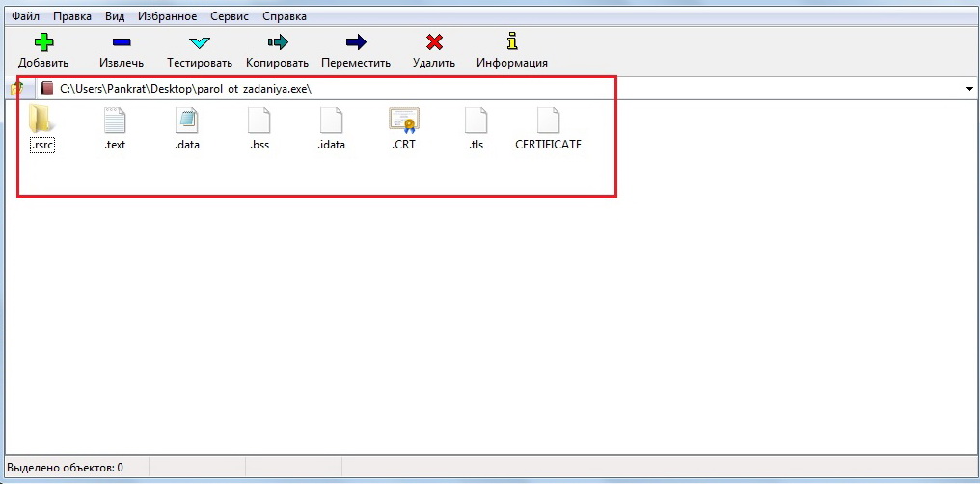
Task: Select the .rsrc folder icon
Action: pyautogui.click(x=41, y=119)
